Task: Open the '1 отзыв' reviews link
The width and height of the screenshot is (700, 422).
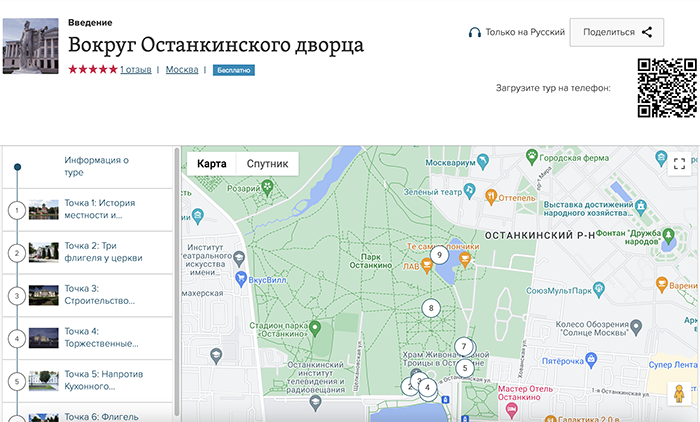Action: pos(136,70)
